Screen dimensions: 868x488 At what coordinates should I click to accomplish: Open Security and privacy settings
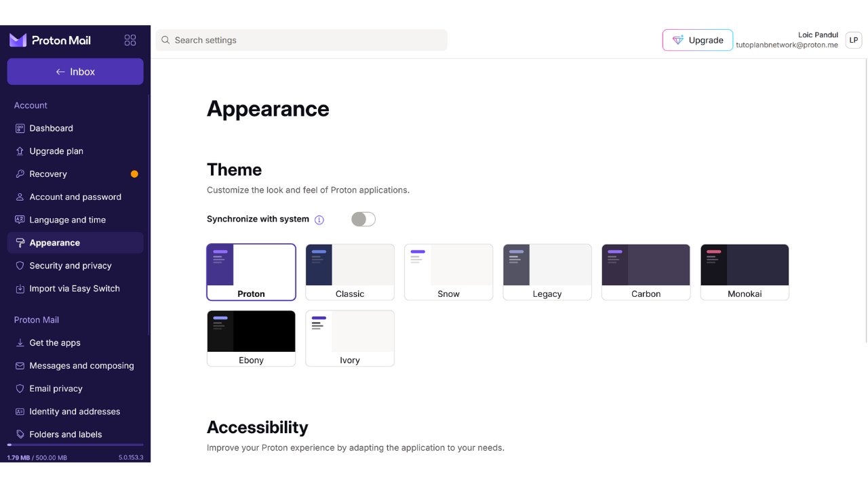[x=71, y=266]
